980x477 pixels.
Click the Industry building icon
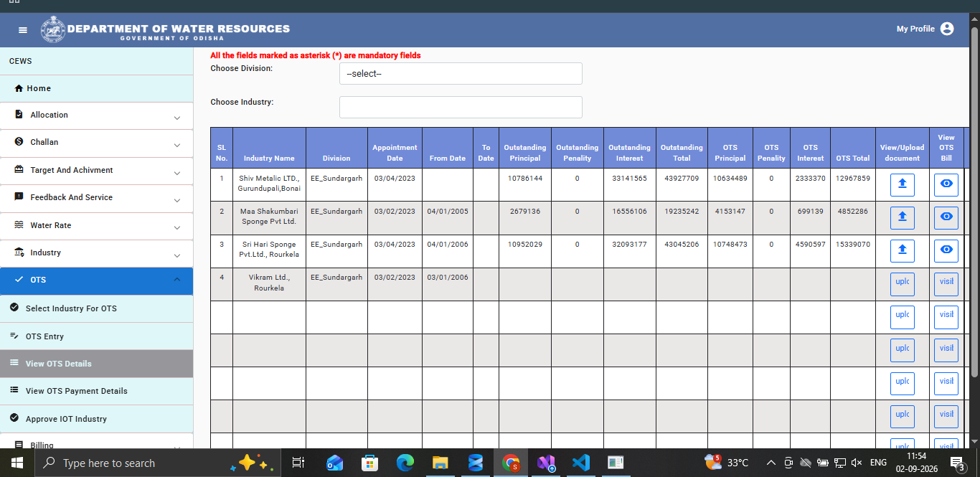19,252
